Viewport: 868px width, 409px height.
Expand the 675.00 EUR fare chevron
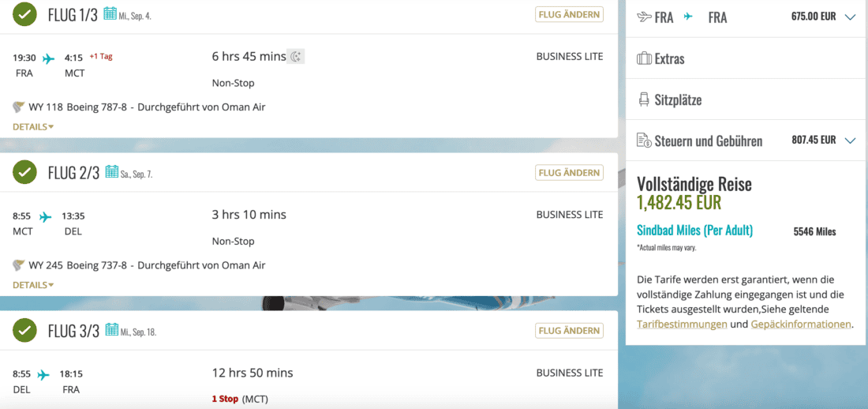[x=850, y=17]
